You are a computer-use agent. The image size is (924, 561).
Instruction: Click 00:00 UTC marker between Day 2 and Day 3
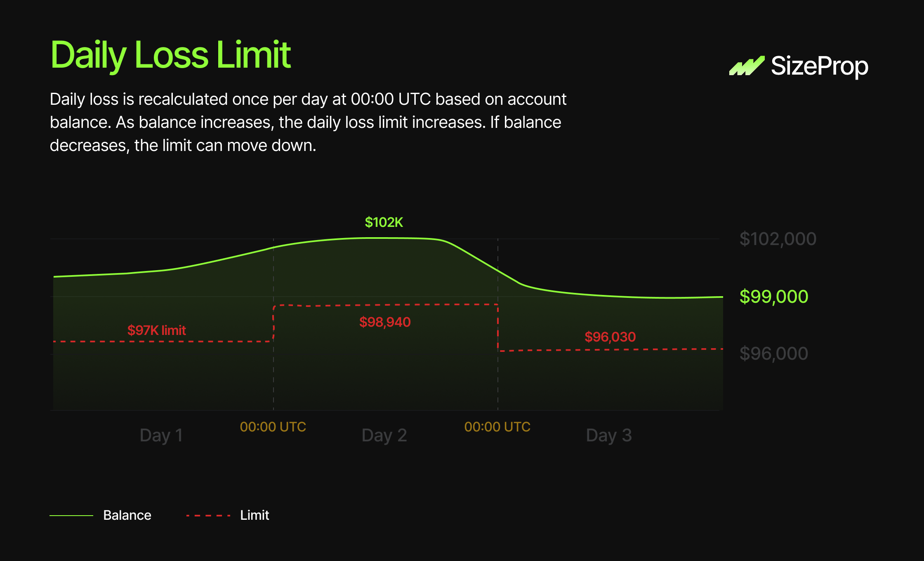(x=497, y=427)
